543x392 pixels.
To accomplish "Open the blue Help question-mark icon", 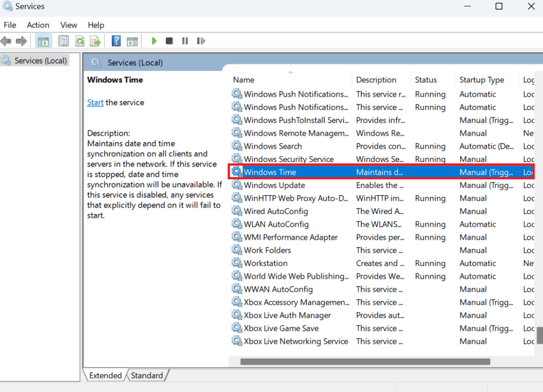I will tap(116, 41).
